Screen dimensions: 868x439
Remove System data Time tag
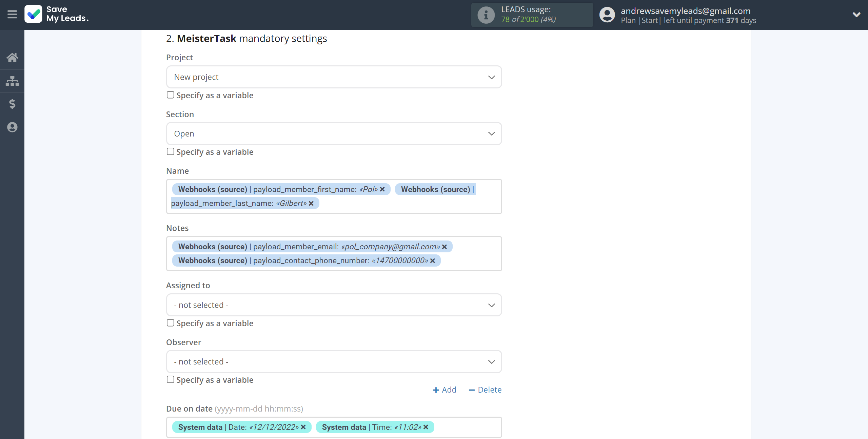click(x=426, y=427)
